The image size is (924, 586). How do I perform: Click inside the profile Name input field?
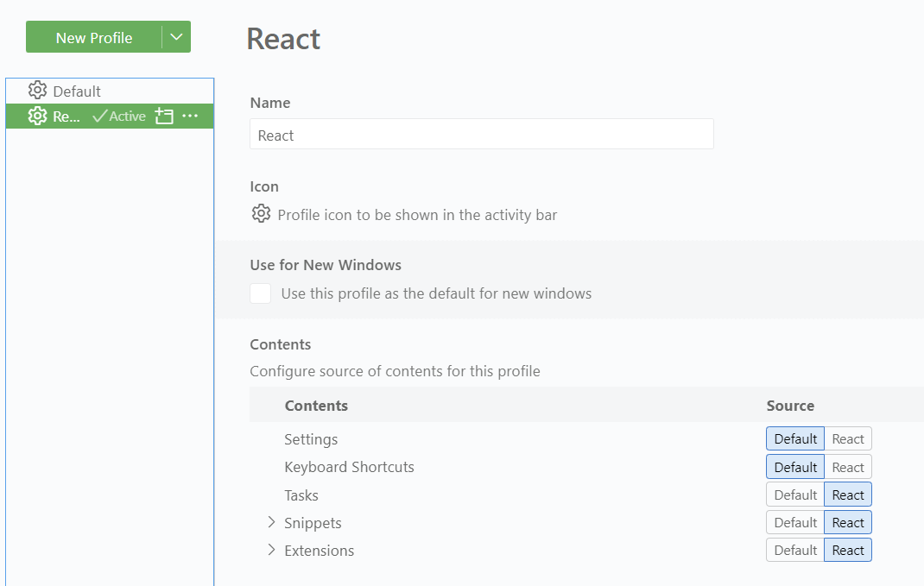(x=481, y=134)
